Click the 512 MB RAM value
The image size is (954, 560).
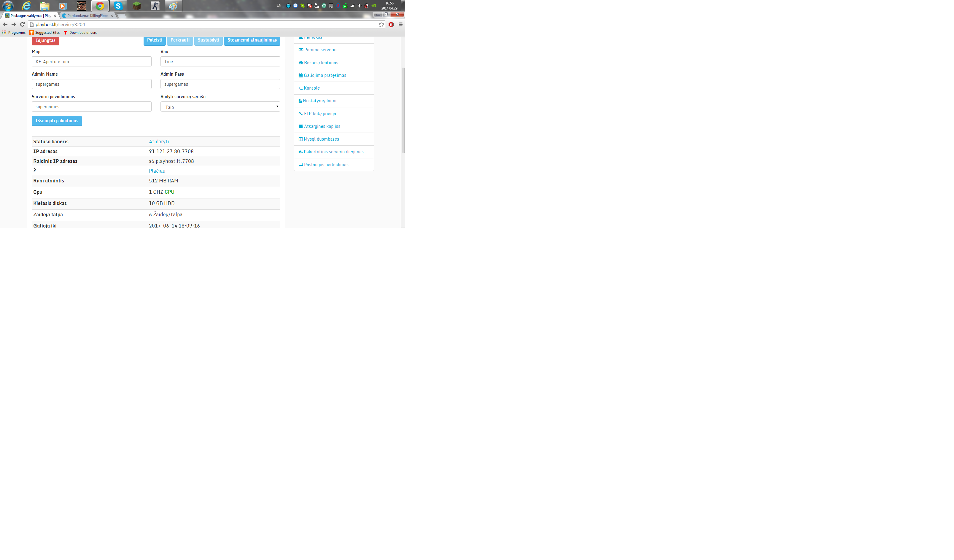163,181
